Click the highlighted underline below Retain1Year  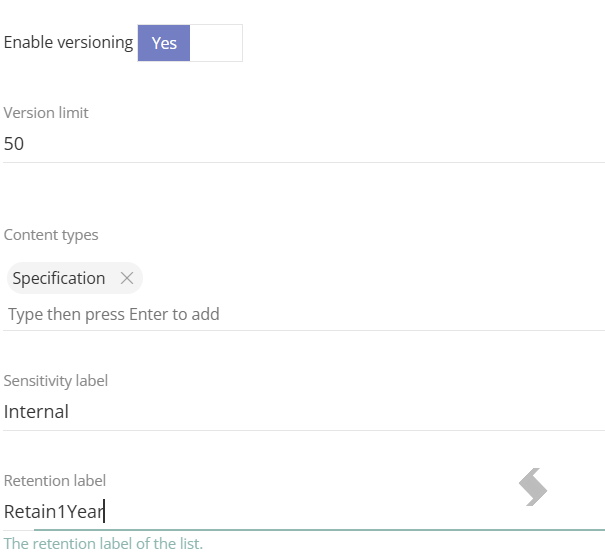319,530
